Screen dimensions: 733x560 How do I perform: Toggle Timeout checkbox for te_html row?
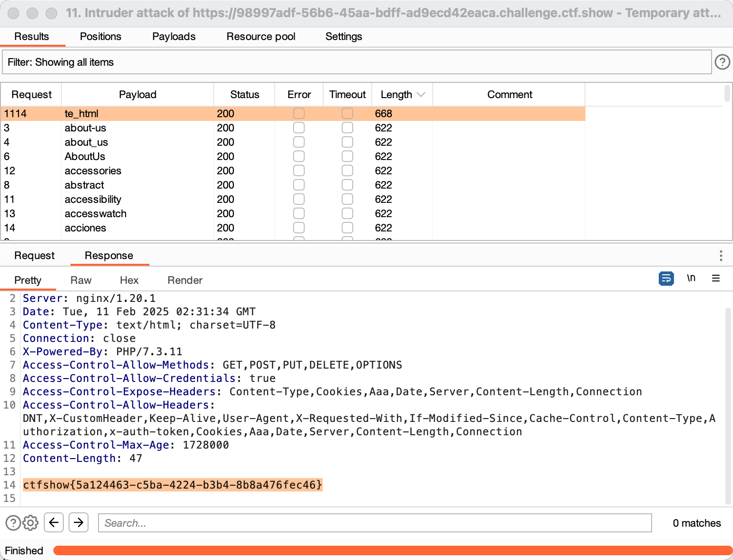coord(347,113)
